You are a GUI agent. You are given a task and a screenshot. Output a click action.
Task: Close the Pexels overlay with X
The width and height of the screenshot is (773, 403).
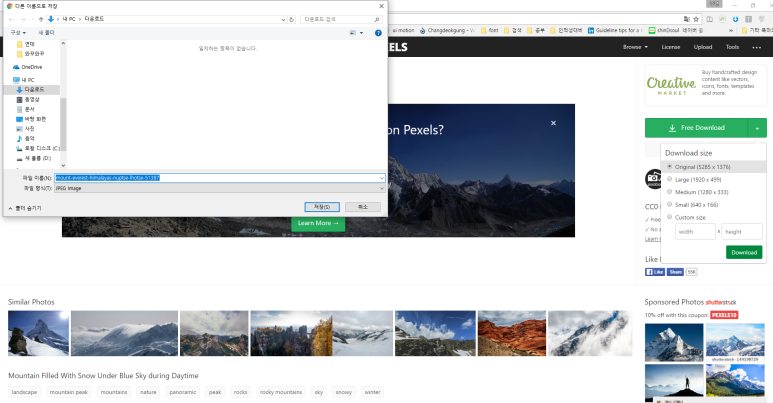[553, 123]
